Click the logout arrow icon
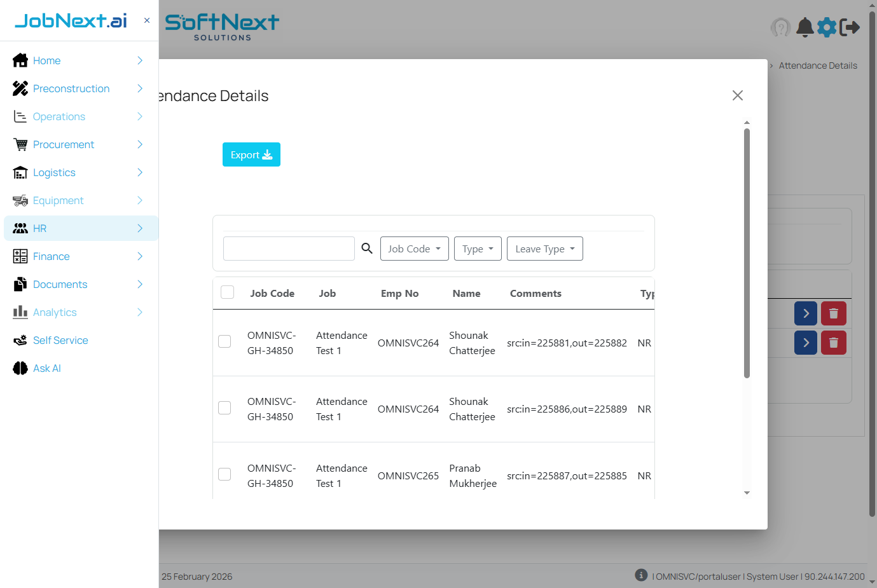 (850, 27)
